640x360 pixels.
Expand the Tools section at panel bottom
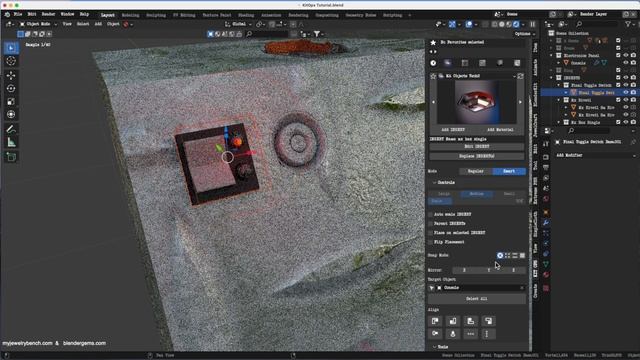441,347
